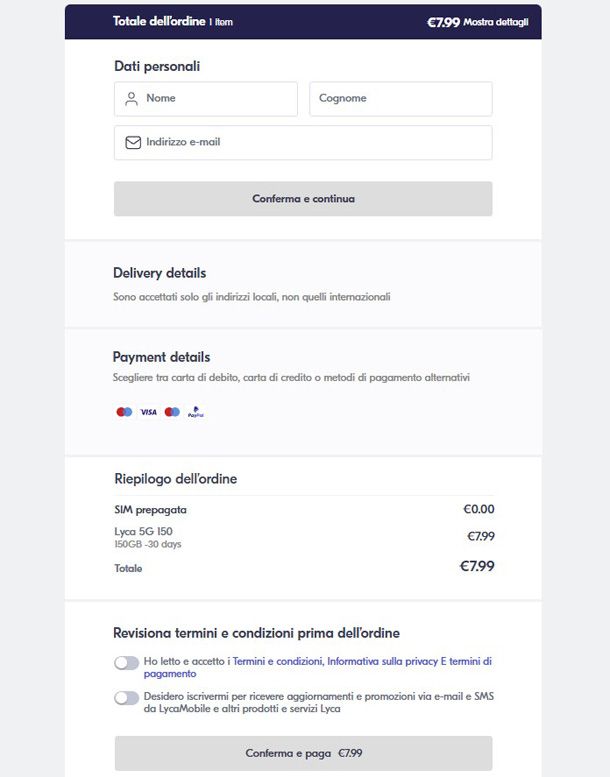610x777 pixels.
Task: Expand order details via Mostra dettagli
Action: pos(496,22)
